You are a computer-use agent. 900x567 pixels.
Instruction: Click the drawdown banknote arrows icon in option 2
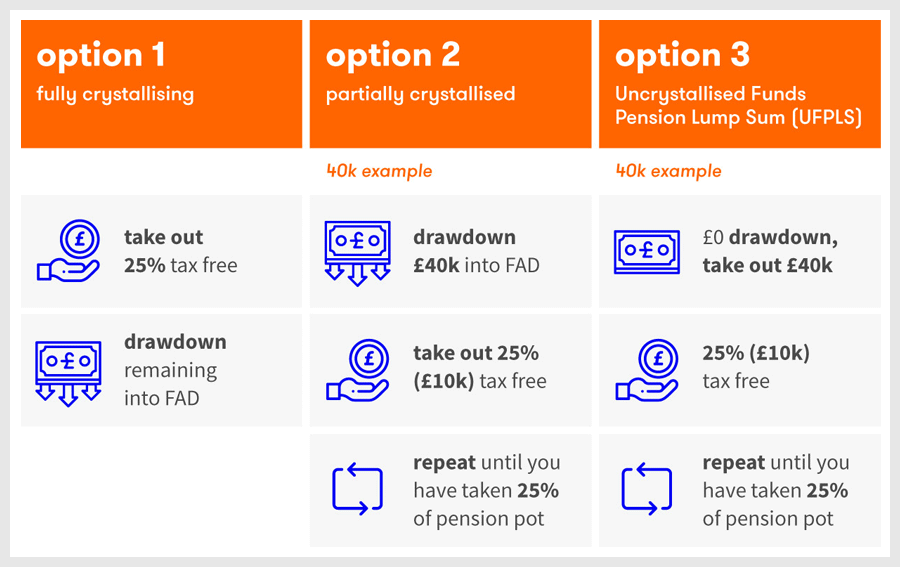point(358,253)
